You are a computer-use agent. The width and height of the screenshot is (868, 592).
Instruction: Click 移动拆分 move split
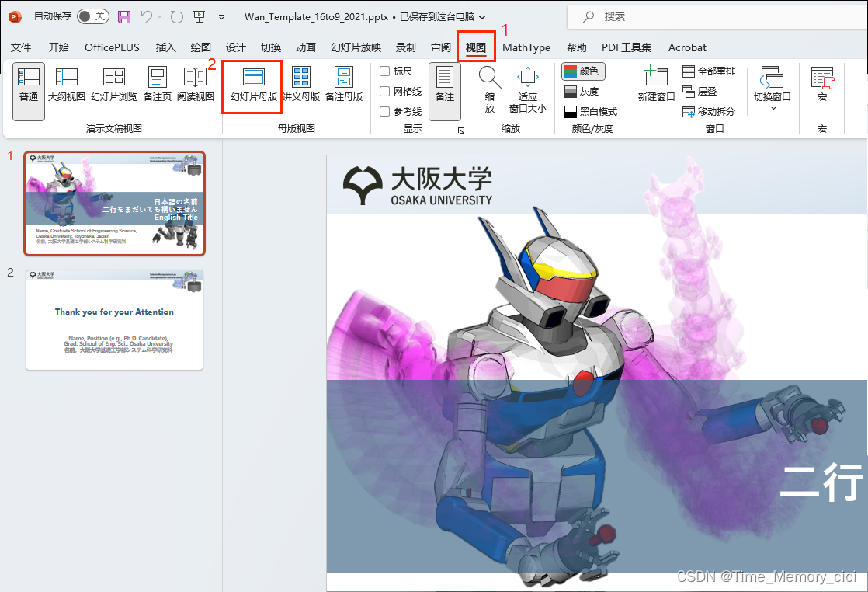click(x=709, y=111)
